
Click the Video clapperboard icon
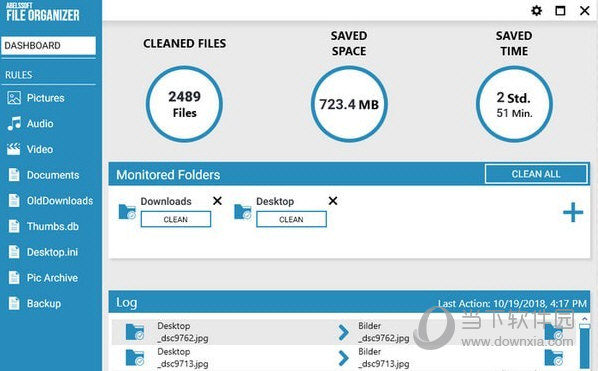point(14,149)
